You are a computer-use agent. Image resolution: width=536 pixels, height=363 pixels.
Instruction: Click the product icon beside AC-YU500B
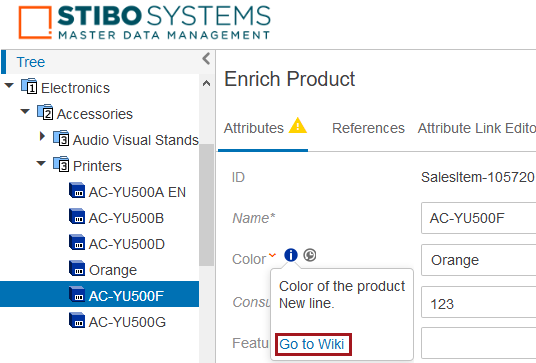point(77,216)
